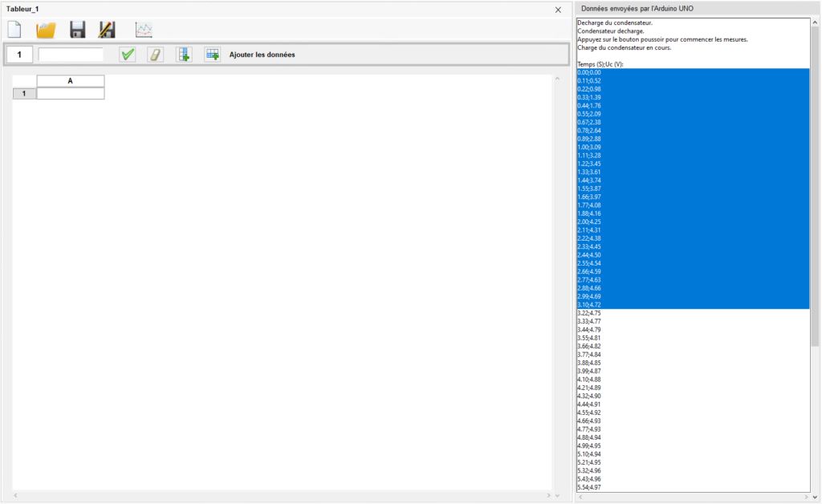822x504 pixels.
Task: Add a new row to the table
Action: pyautogui.click(x=212, y=55)
